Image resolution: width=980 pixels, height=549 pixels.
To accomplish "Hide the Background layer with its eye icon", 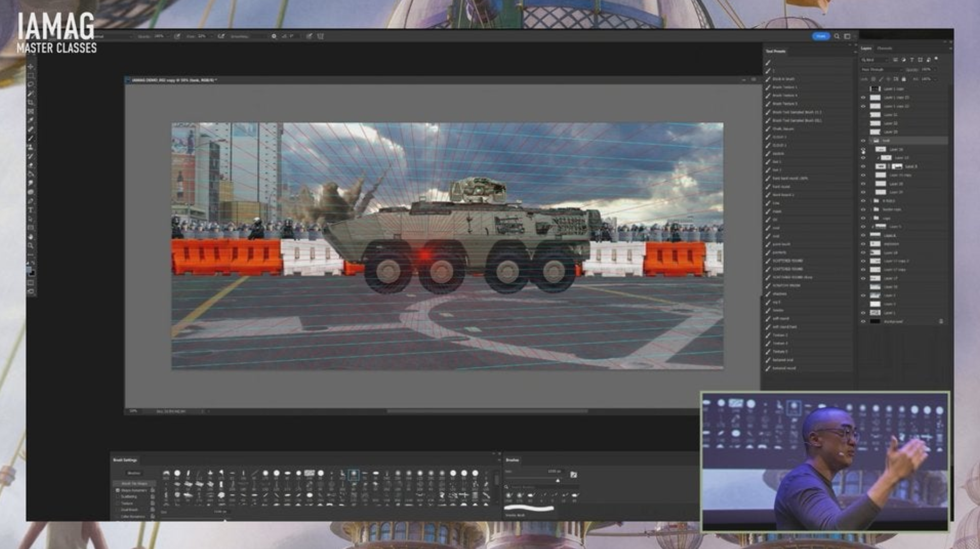I will pyautogui.click(x=864, y=322).
